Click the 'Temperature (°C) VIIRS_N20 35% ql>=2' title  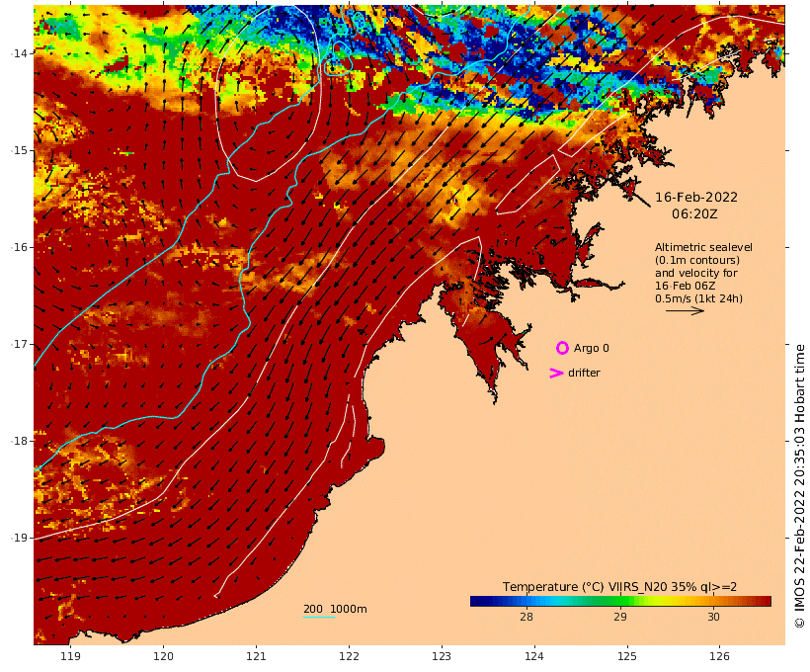pyautogui.click(x=620, y=587)
